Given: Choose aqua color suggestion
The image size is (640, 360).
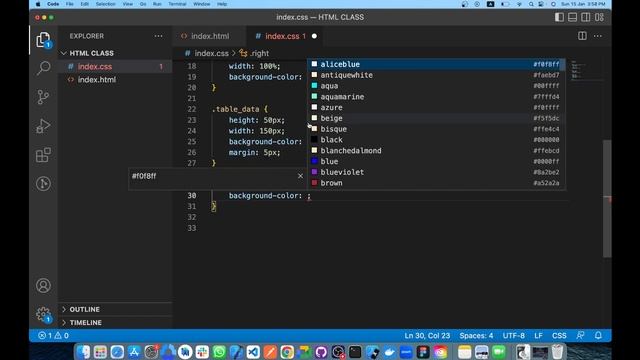Looking at the screenshot, I should (x=436, y=86).
